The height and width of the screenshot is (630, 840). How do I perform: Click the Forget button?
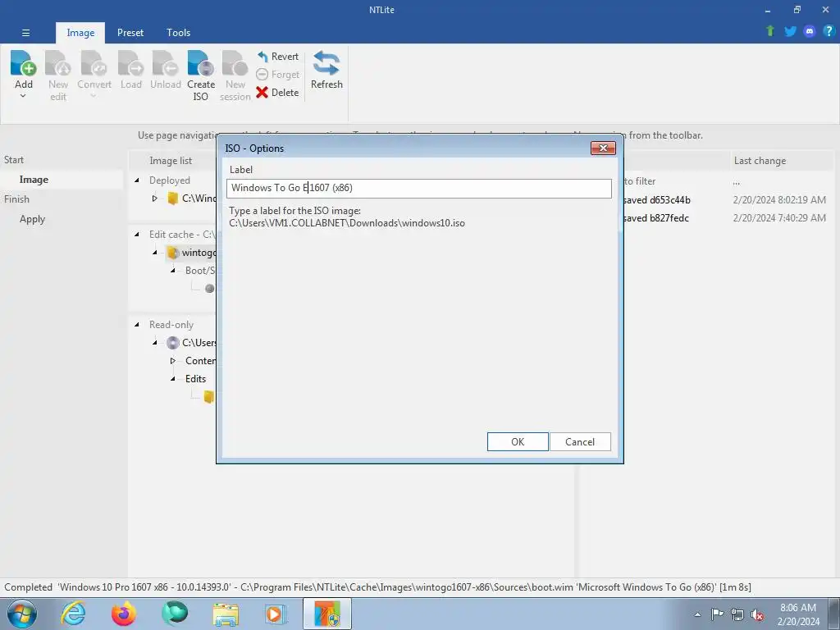coord(277,75)
